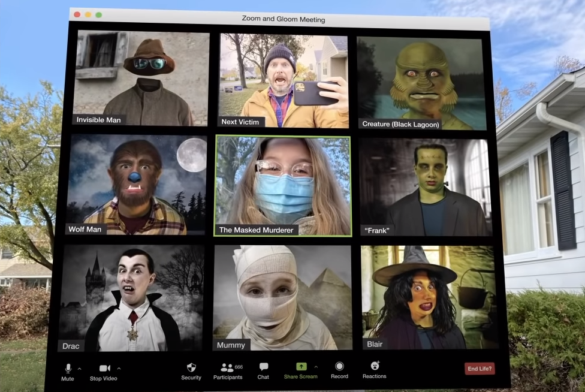Click the Next Victim name label

[x=240, y=122]
